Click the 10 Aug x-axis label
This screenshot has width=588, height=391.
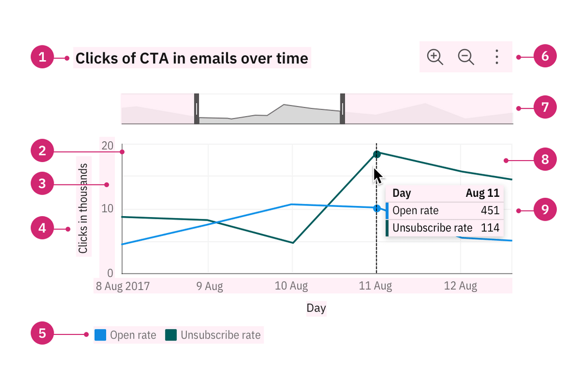click(291, 286)
